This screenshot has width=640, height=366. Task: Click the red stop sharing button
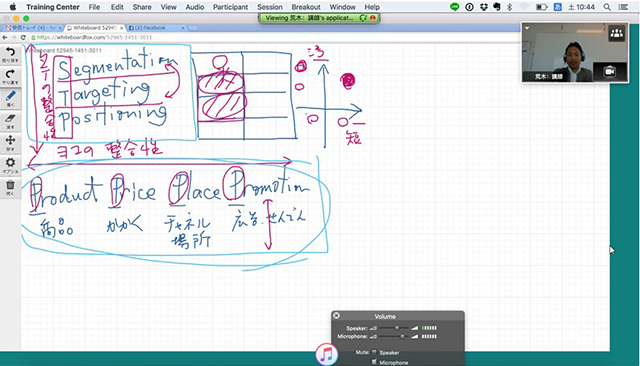(x=373, y=18)
